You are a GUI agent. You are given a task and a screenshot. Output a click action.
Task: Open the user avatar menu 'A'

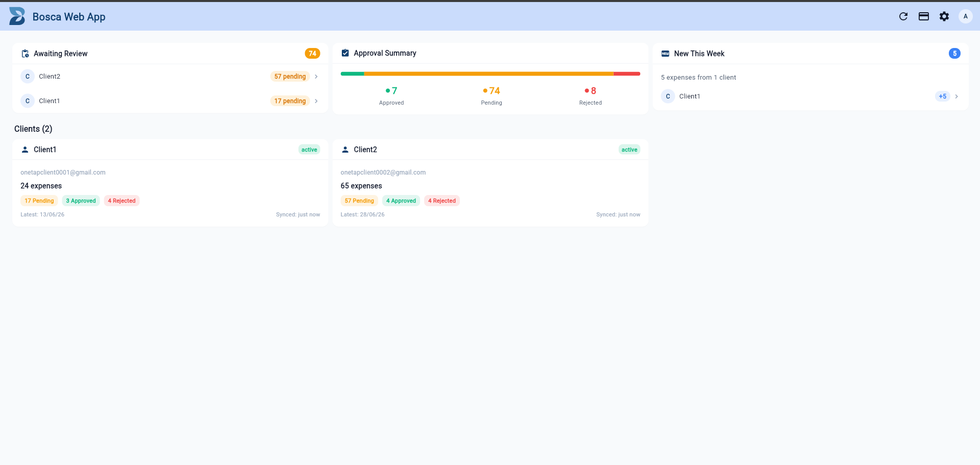pyautogui.click(x=965, y=16)
